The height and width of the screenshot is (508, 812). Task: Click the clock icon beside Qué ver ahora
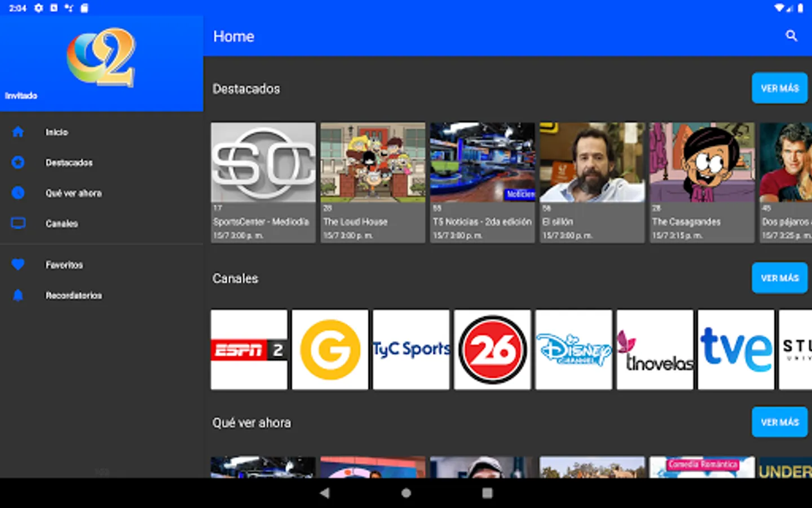pos(18,193)
